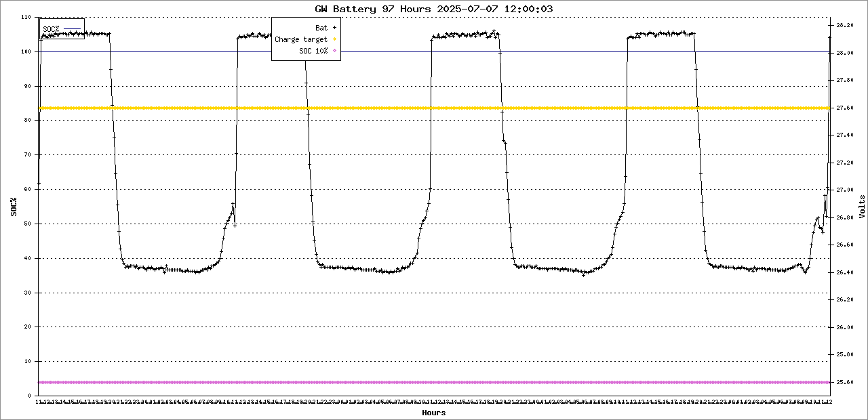868x420 pixels.
Task: Click the yellow marker beside Charge target legend
Action: (334, 39)
